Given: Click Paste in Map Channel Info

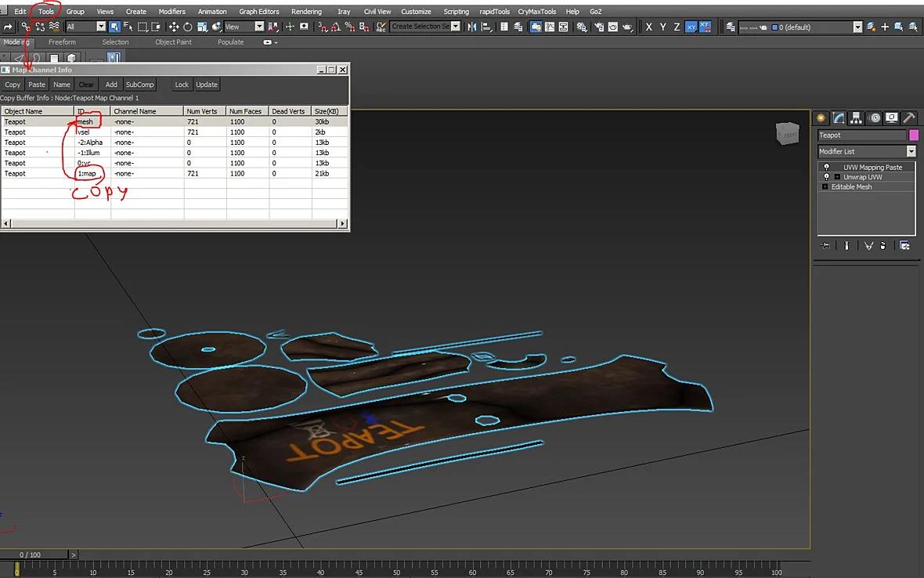Looking at the screenshot, I should pyautogui.click(x=37, y=85).
